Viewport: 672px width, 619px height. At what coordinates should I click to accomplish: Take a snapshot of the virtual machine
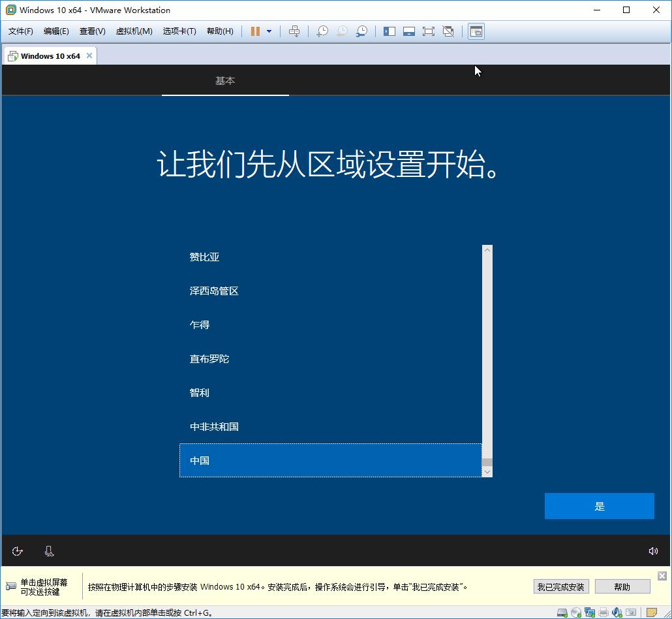coord(322,31)
